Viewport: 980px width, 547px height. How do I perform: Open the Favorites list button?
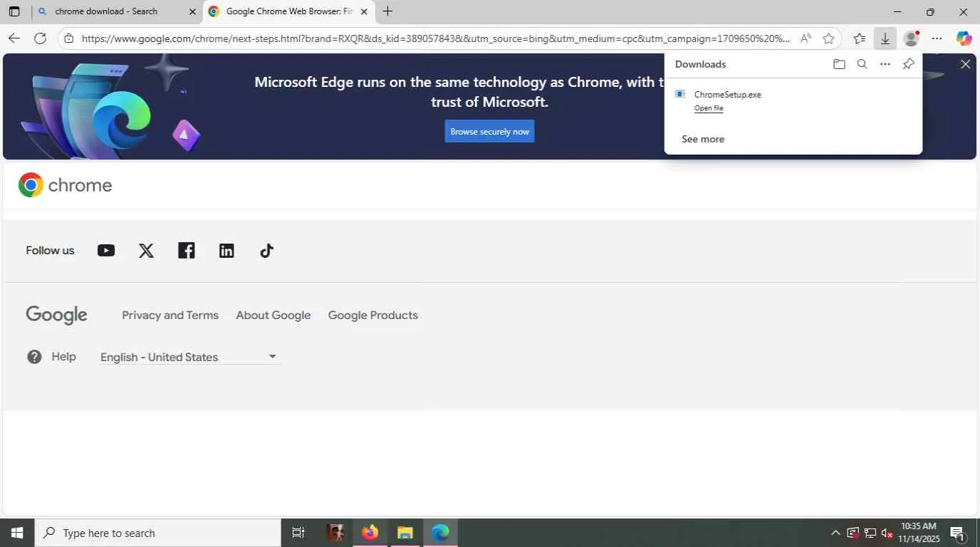(x=860, y=38)
